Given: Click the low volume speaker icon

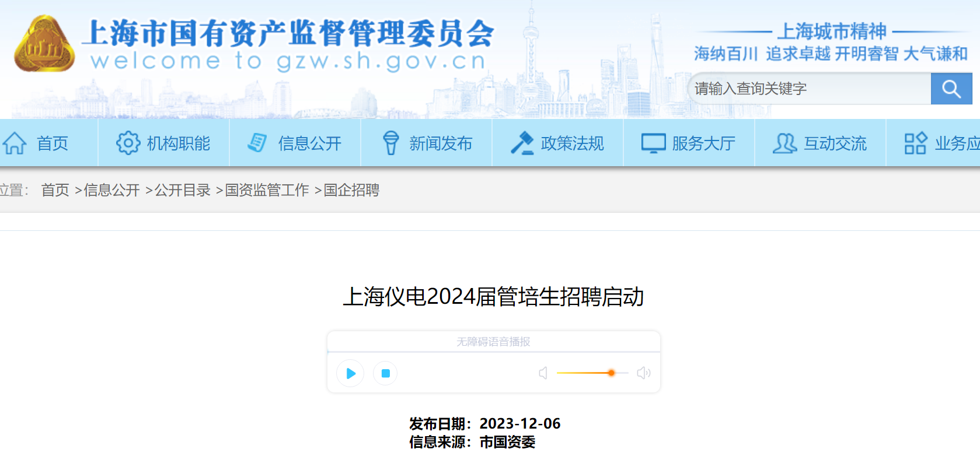Looking at the screenshot, I should point(543,373).
